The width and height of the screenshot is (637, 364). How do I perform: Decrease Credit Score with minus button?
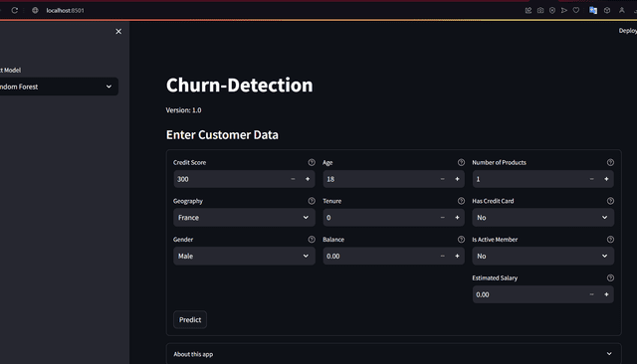(293, 179)
